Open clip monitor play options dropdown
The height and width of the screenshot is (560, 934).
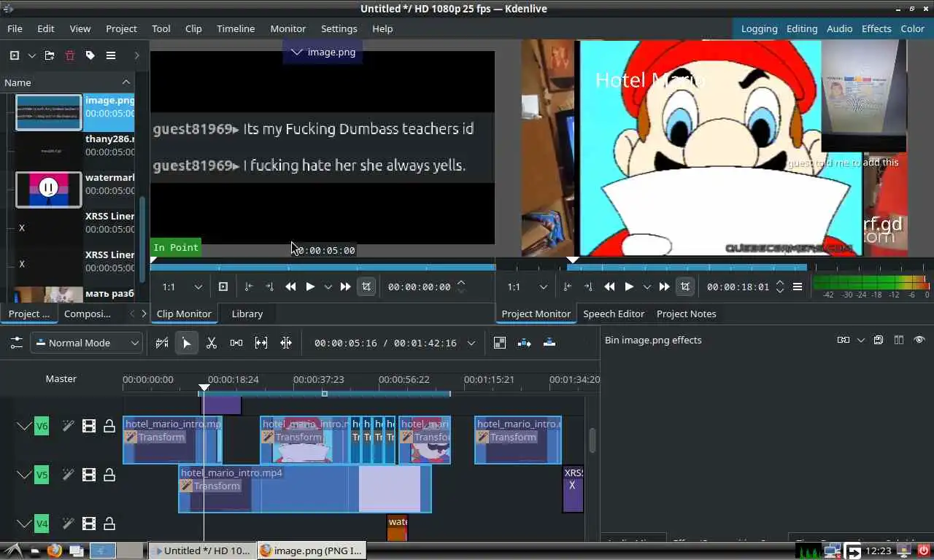(x=328, y=287)
